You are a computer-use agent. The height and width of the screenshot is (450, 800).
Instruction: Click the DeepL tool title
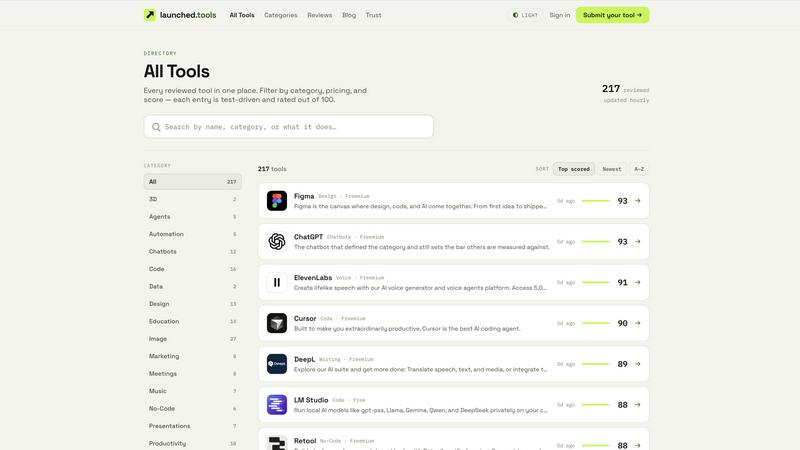(305, 359)
